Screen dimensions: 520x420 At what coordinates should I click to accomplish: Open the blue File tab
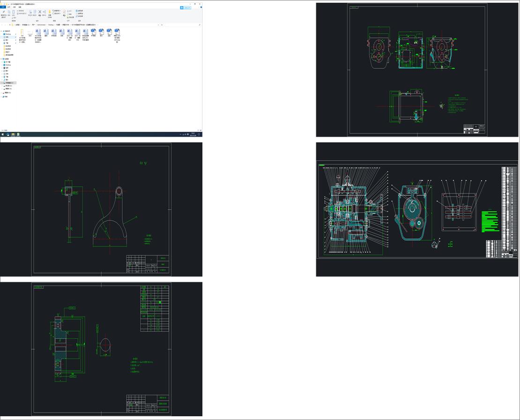tap(3, 7)
